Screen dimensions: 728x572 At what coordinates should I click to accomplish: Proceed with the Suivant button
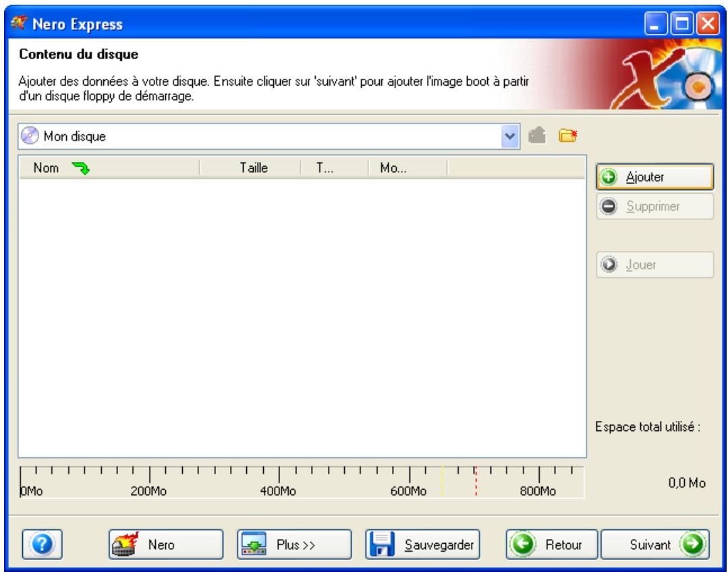655,544
